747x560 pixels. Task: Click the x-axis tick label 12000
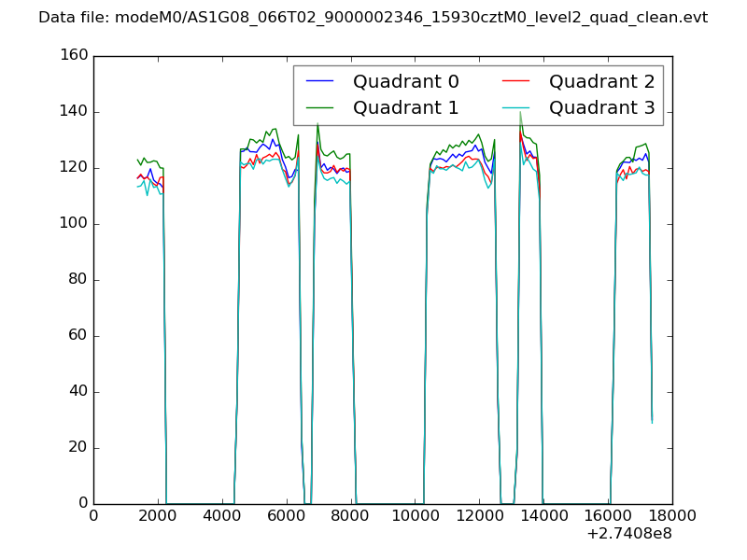click(x=480, y=516)
